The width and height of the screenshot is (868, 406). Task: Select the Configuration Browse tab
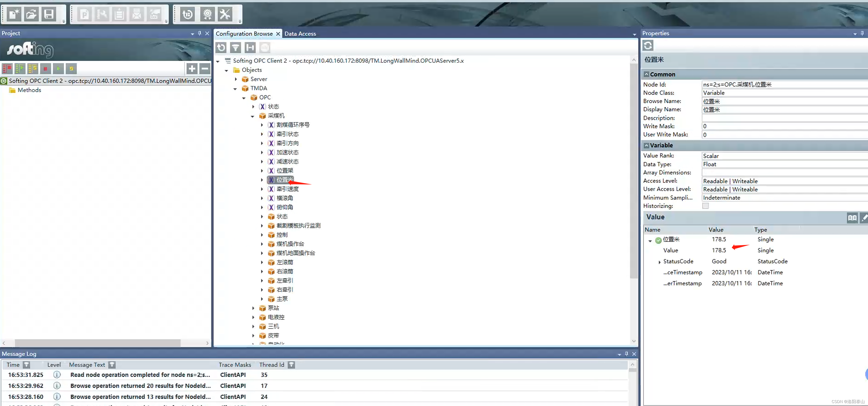(x=244, y=34)
